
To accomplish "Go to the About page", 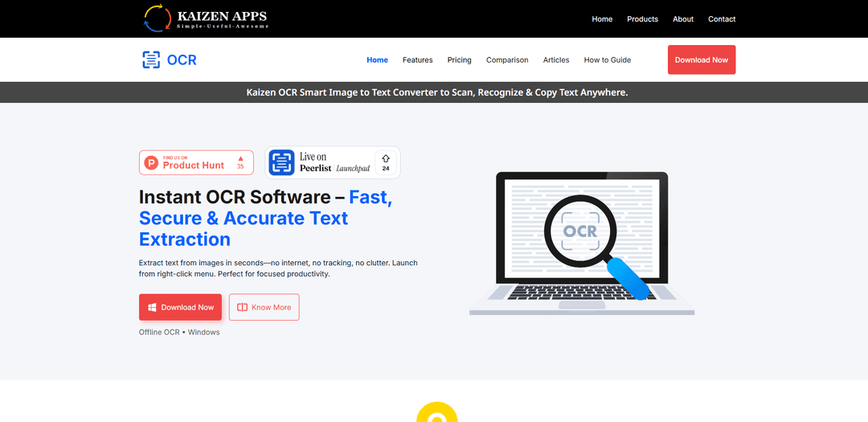I will point(683,18).
